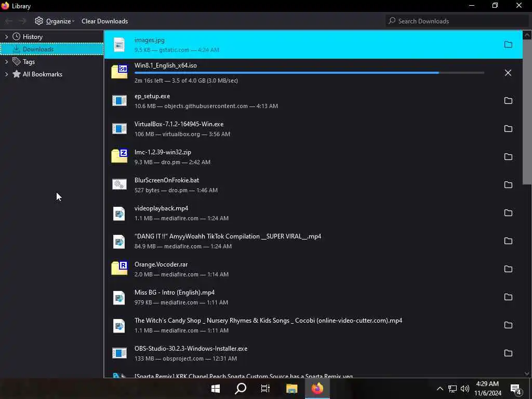Open folder containing Orange.Vocoder.rar
Image resolution: width=532 pixels, height=399 pixels.
(508, 269)
